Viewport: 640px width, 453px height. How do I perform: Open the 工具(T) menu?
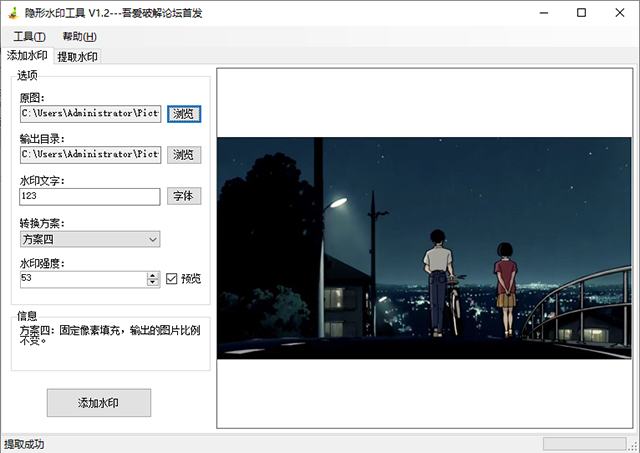pyautogui.click(x=29, y=37)
